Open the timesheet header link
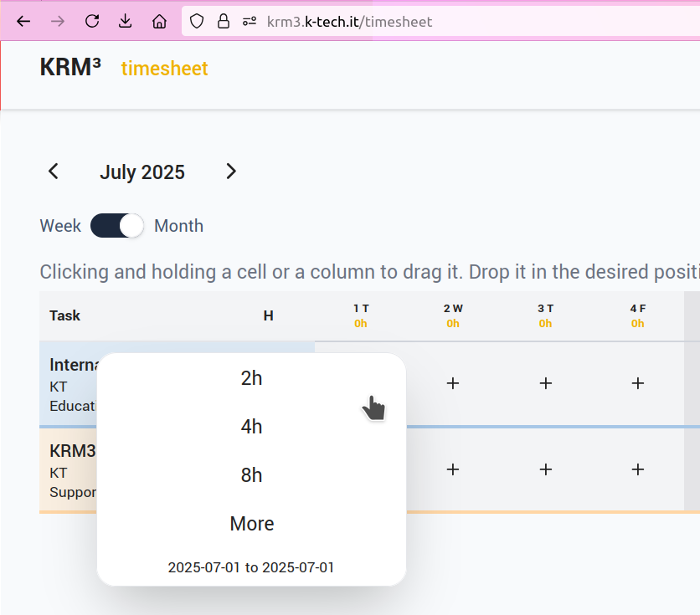This screenshot has height=615, width=700. click(x=164, y=69)
